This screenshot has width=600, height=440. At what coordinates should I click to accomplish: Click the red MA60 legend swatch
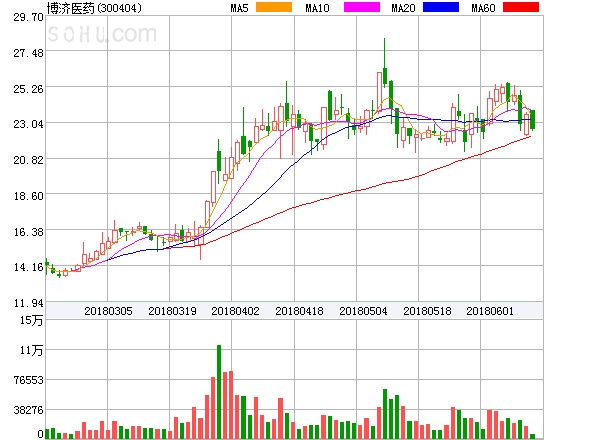pos(521,7)
